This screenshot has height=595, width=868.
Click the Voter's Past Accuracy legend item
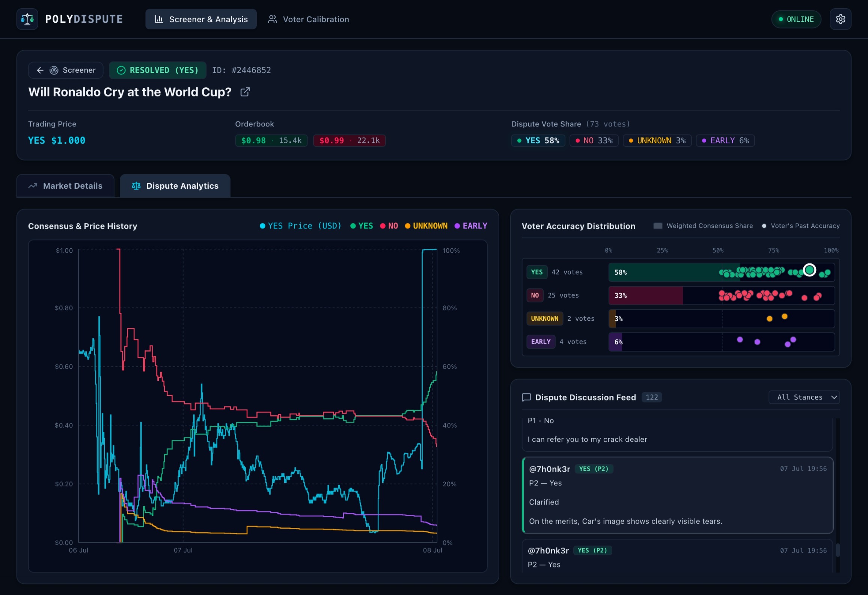[801, 226]
